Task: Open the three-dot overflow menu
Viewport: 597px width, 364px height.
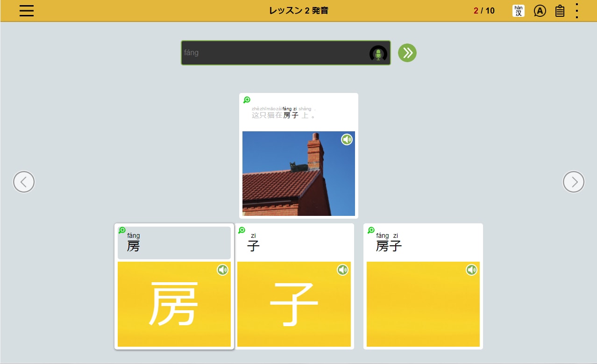Action: (578, 10)
